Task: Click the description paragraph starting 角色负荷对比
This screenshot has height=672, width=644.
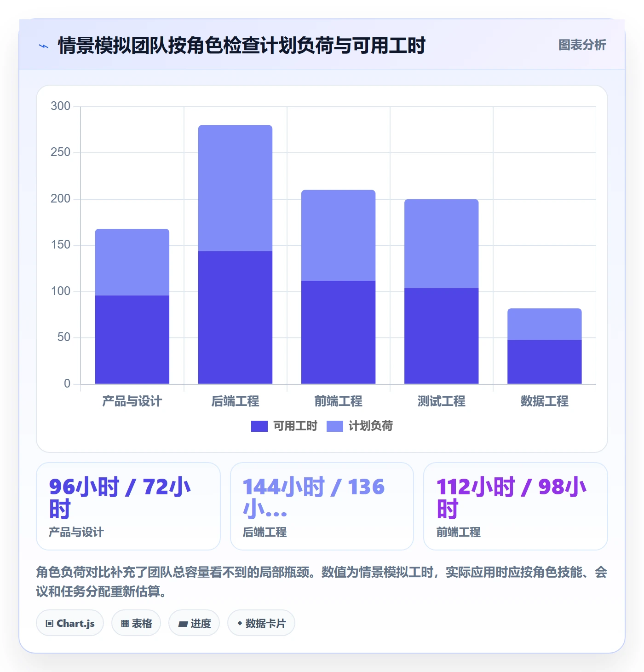Action: pyautogui.click(x=322, y=581)
